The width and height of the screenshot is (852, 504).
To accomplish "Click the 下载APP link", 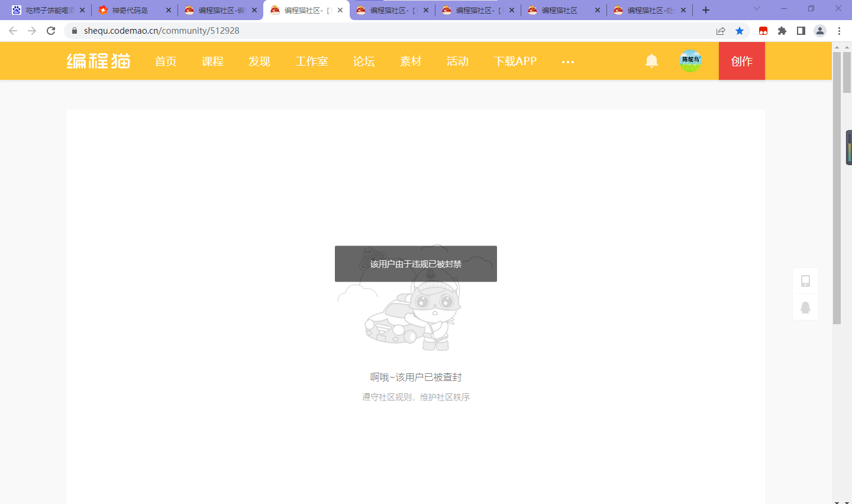I will click(515, 61).
